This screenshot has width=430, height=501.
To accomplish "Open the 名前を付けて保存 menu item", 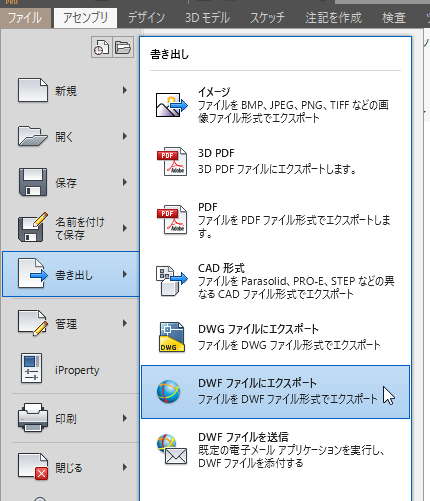I will [x=71, y=228].
